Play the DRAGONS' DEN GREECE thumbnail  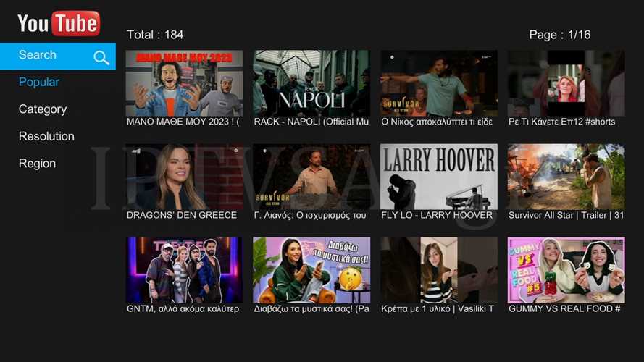pos(184,177)
